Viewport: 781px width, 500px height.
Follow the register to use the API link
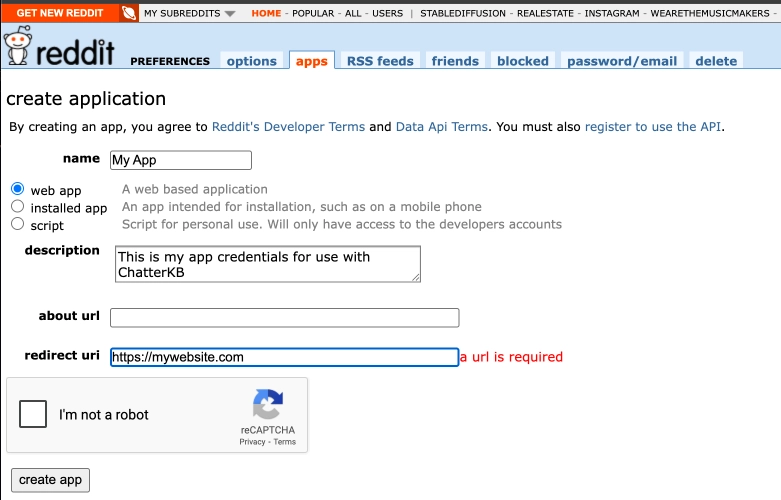point(652,126)
